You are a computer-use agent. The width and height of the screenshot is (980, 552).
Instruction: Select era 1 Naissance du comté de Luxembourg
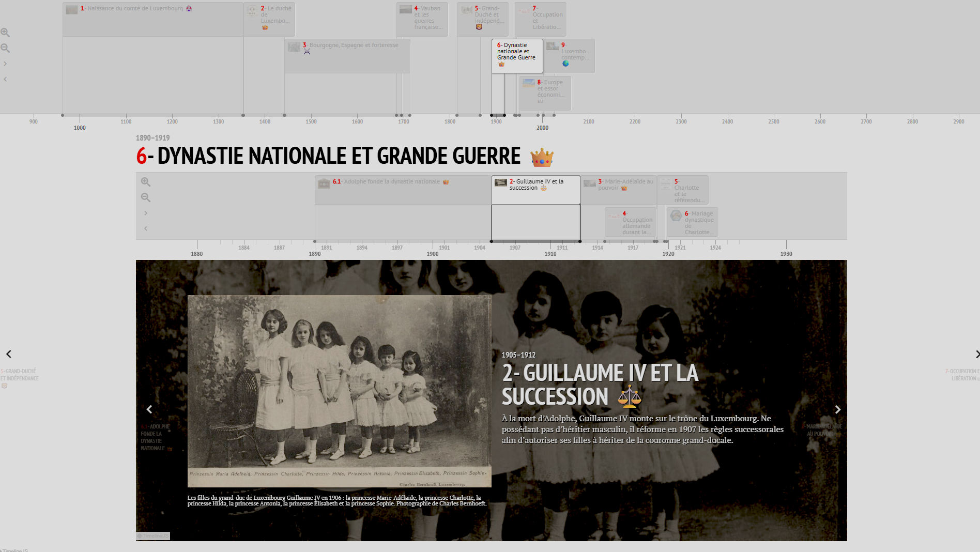tap(153, 19)
